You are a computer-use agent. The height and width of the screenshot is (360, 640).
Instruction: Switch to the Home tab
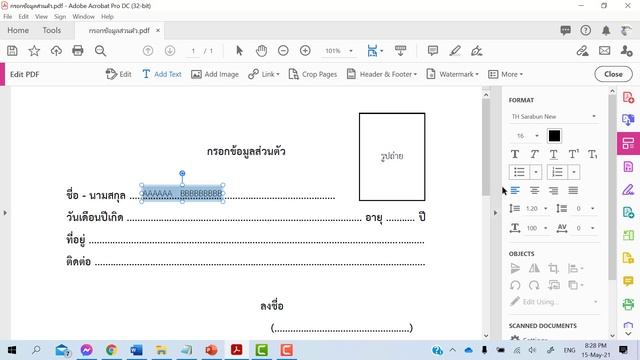[18, 30]
